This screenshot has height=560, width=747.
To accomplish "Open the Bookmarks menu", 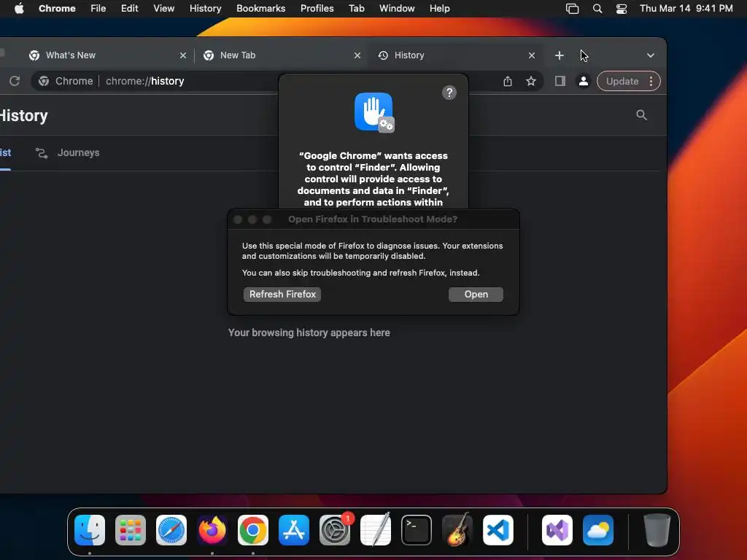I will click(260, 9).
